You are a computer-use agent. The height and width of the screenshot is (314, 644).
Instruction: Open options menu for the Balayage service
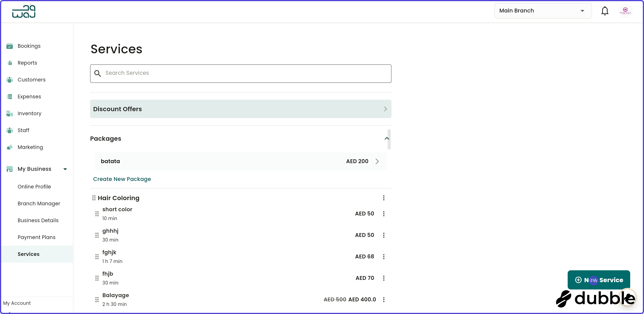pos(384,299)
